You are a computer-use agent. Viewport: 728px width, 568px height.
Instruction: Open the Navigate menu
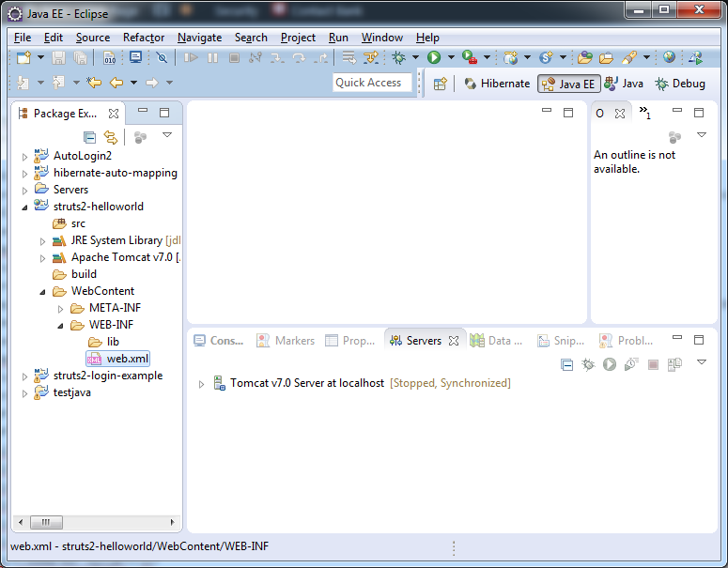(200, 38)
